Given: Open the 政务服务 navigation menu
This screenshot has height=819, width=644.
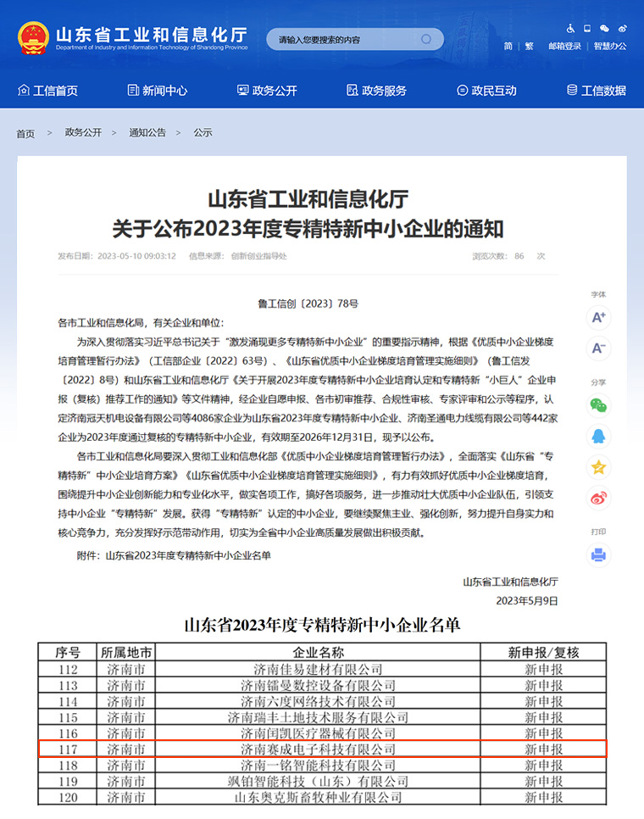Looking at the screenshot, I should (376, 91).
